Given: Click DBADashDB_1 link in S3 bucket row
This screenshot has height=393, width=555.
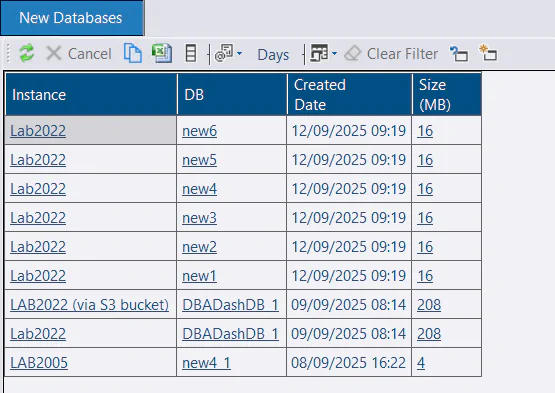Looking at the screenshot, I should (230, 305).
